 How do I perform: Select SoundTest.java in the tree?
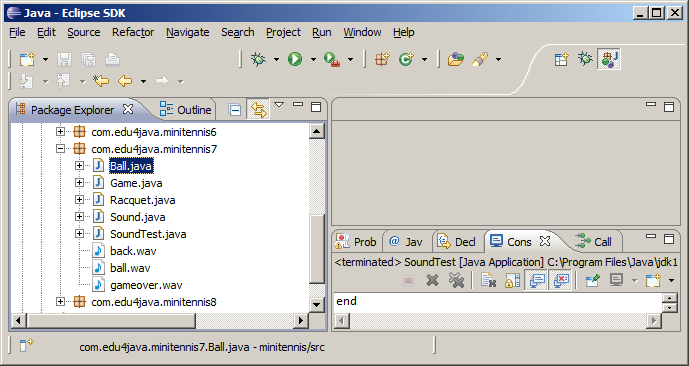pyautogui.click(x=148, y=234)
